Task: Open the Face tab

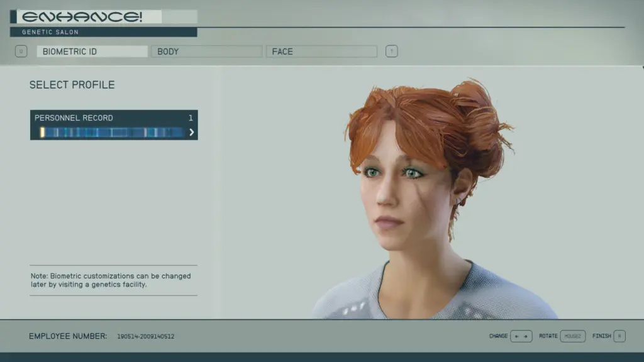Action: pyautogui.click(x=321, y=52)
